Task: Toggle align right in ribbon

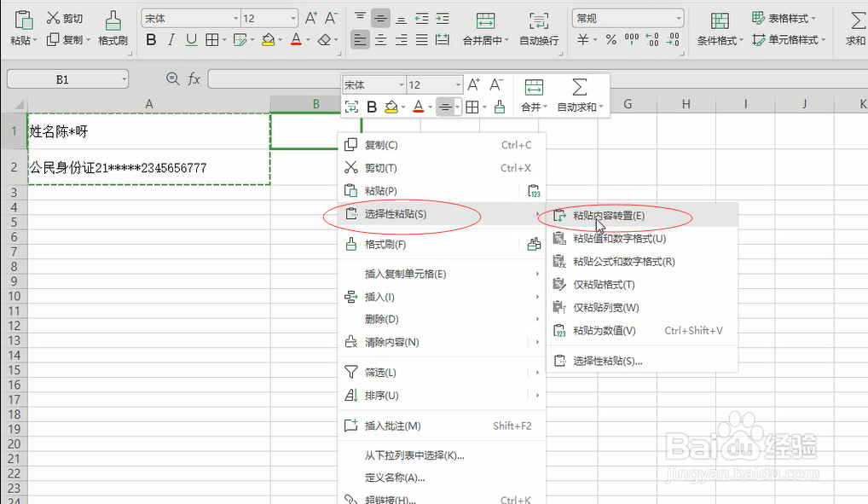Action: tap(402, 40)
